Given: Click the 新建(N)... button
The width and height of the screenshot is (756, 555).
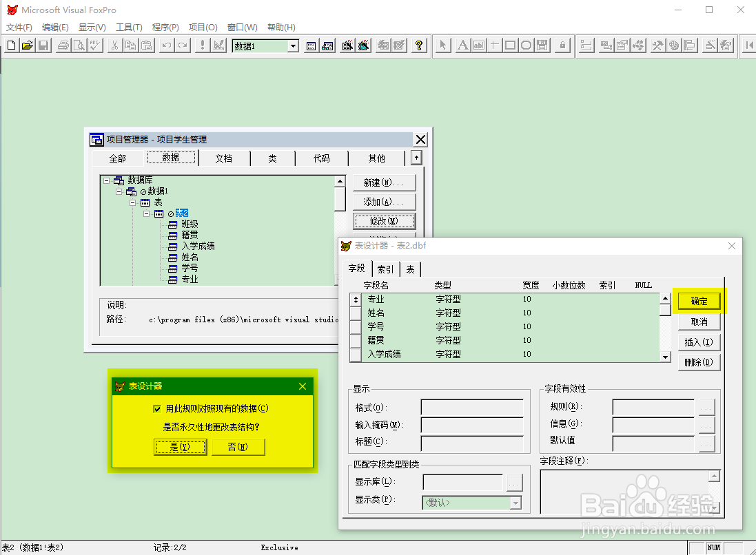Looking at the screenshot, I should 384,183.
